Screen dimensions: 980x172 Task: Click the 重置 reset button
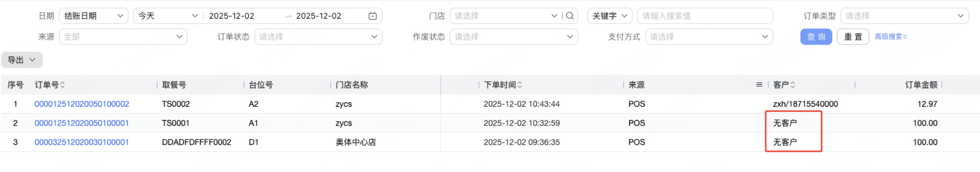(852, 37)
